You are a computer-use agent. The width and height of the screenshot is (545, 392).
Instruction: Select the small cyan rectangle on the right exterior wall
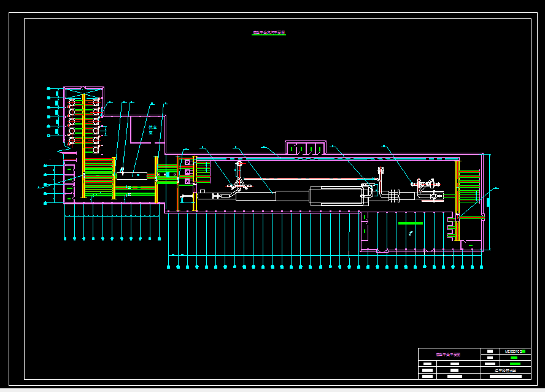click(x=488, y=202)
